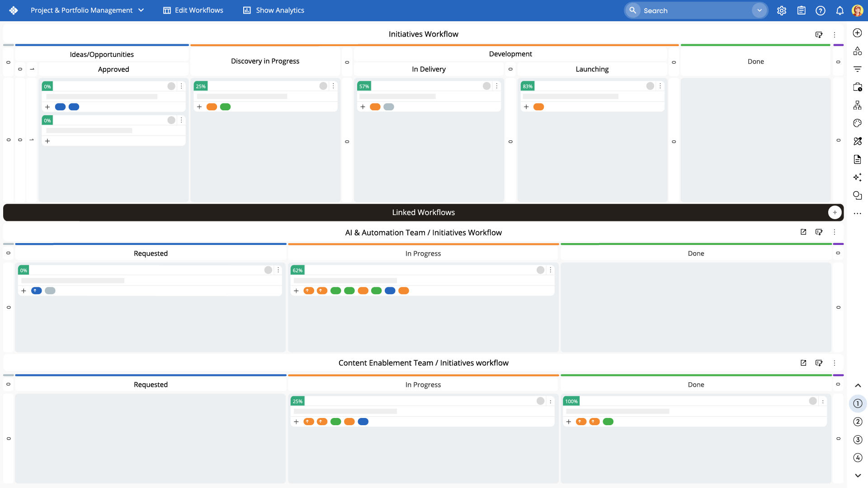Click the add plus icon in the right sidebar
Screen dimensions: 868x488
point(857,33)
